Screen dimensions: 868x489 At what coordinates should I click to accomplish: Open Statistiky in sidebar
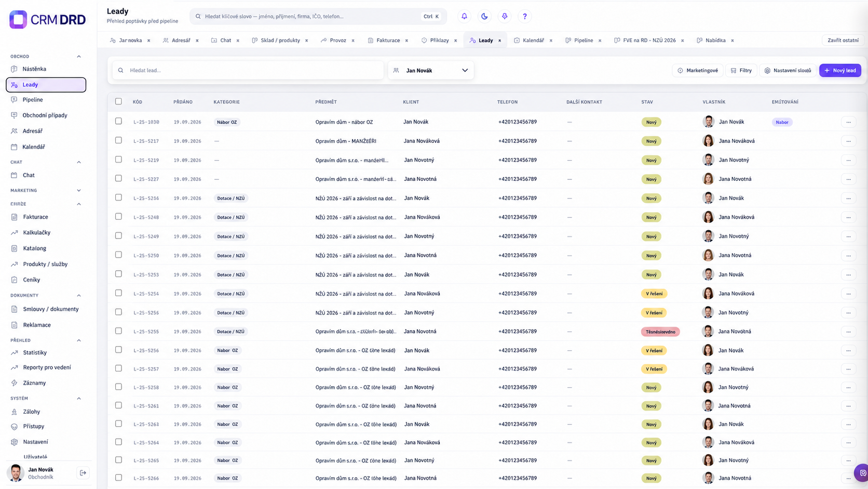tap(35, 352)
